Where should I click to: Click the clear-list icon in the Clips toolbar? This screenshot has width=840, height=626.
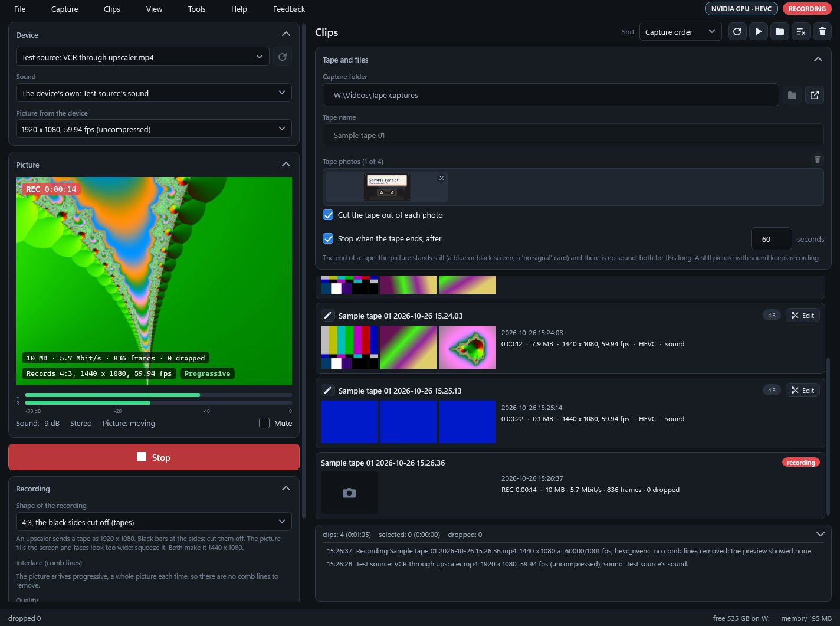[x=801, y=32]
